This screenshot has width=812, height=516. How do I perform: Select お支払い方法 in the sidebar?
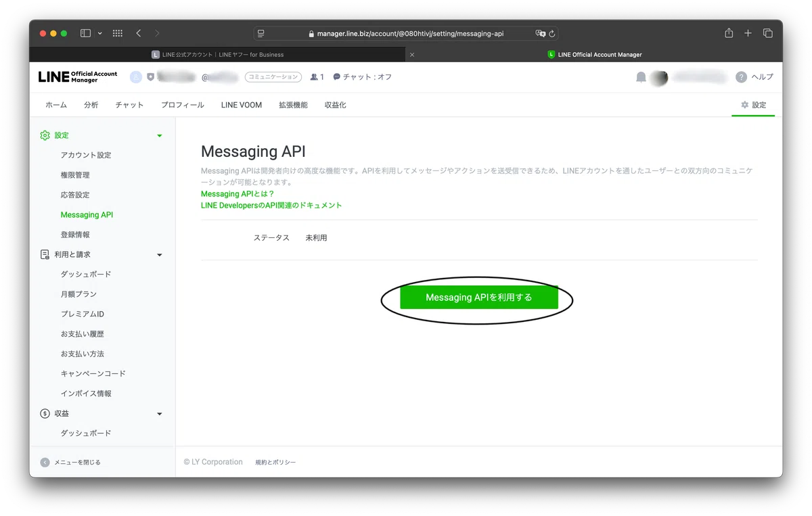click(x=83, y=354)
